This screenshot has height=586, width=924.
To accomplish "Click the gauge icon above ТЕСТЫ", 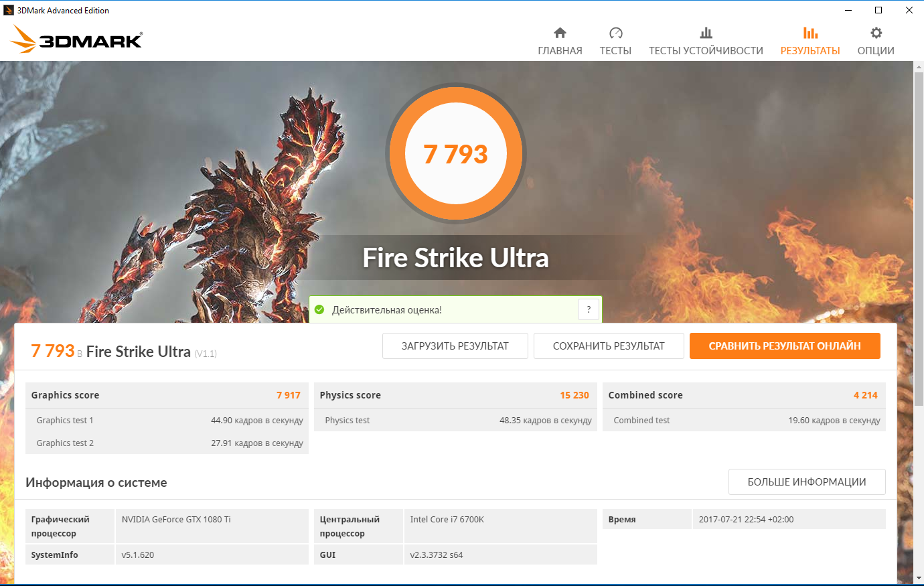I will (x=616, y=33).
